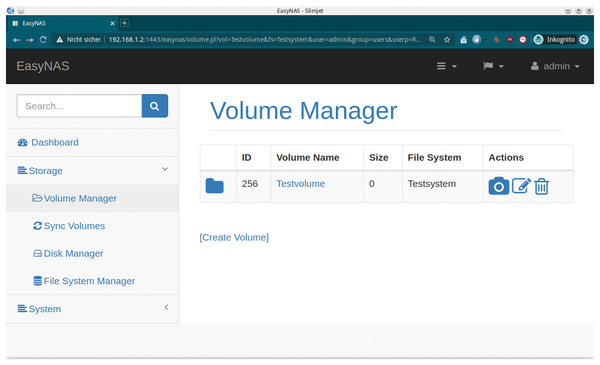Select the EasyNAS browser tab

click(x=62, y=23)
